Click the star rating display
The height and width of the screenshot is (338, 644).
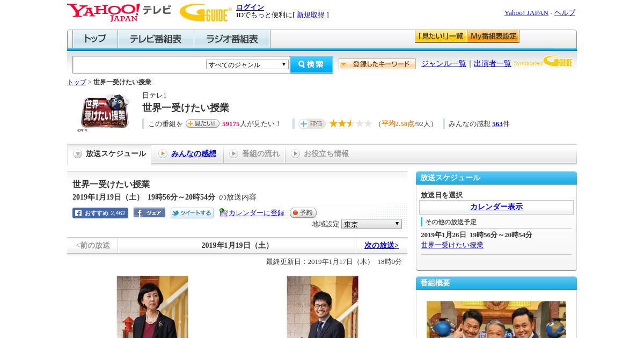coord(350,124)
